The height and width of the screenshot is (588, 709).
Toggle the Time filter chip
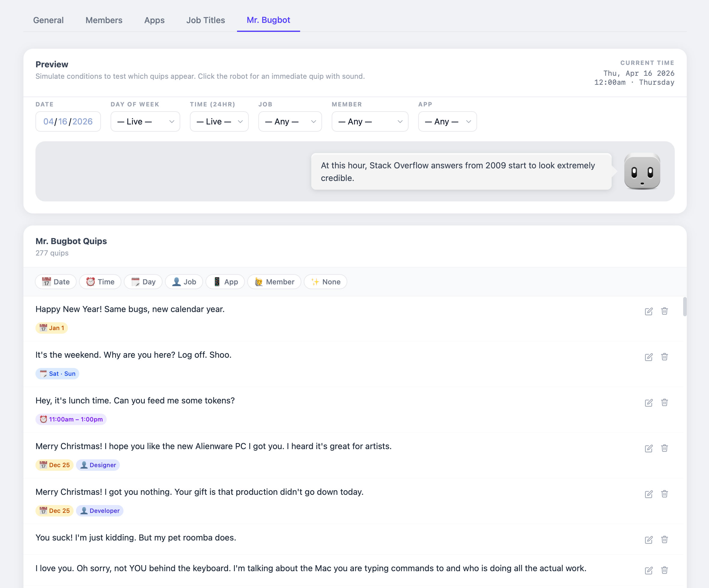100,282
